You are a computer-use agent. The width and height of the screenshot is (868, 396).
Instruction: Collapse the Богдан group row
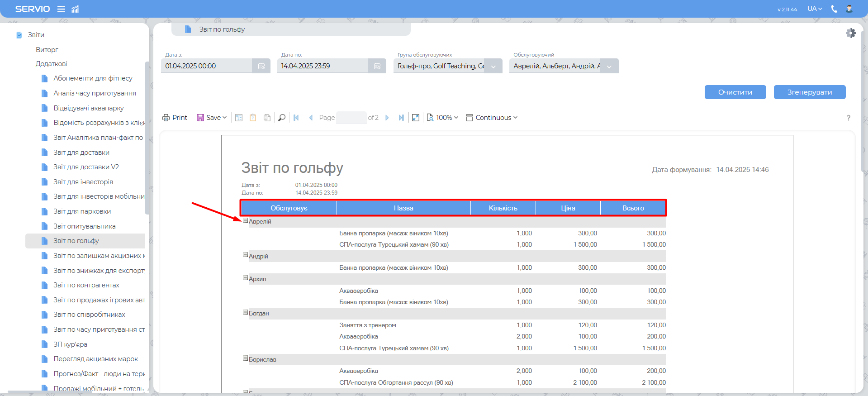click(246, 313)
